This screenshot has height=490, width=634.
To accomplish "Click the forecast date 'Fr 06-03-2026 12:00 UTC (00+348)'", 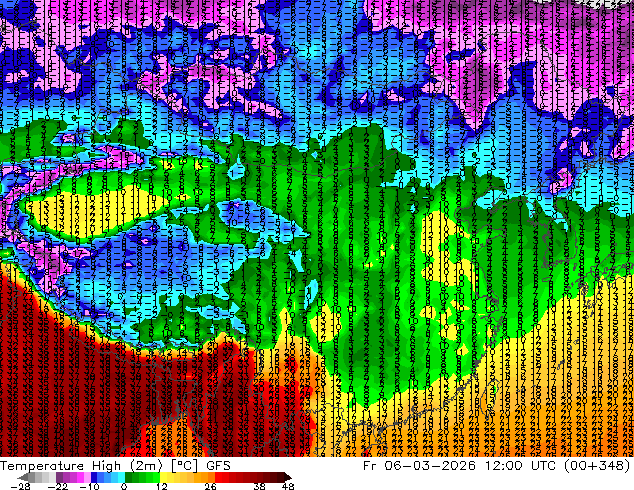I will pyautogui.click(x=497, y=466).
